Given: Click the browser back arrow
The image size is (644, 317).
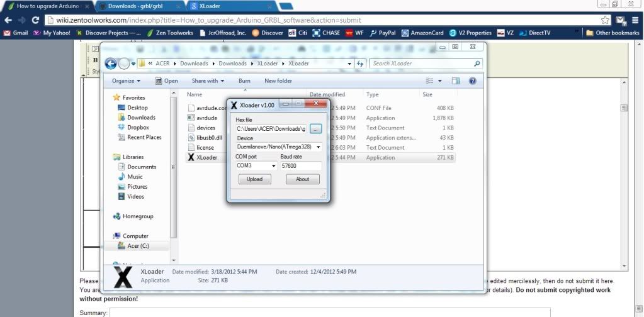Looking at the screenshot, I should click(x=8, y=20).
